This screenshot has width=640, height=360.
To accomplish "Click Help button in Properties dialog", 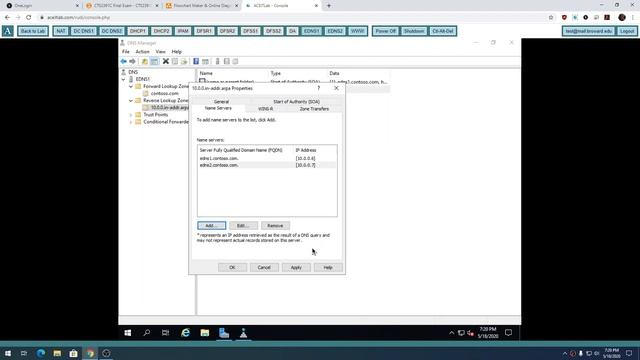I will tap(328, 268).
